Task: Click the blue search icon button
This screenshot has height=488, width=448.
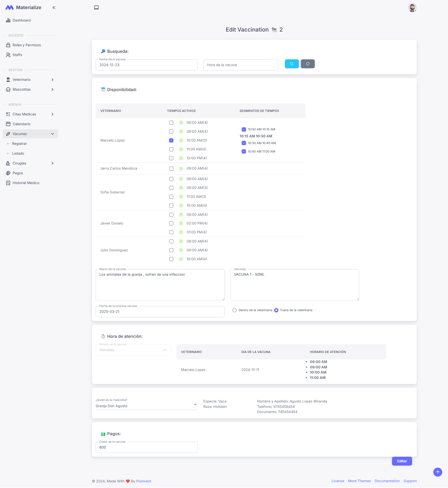Action: coord(292,64)
